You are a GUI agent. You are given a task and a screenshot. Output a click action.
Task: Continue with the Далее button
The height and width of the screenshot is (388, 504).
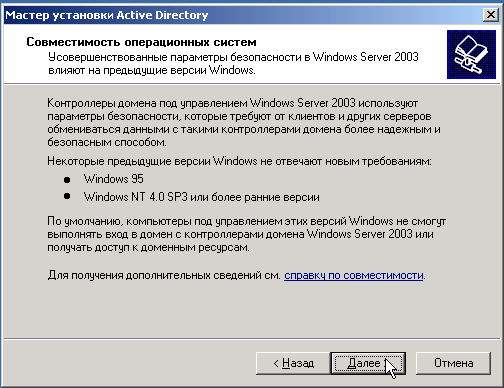click(368, 363)
